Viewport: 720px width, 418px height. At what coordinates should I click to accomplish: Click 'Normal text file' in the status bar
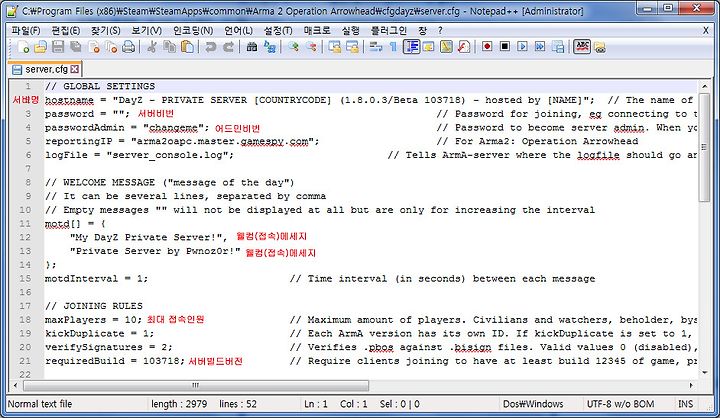40,404
